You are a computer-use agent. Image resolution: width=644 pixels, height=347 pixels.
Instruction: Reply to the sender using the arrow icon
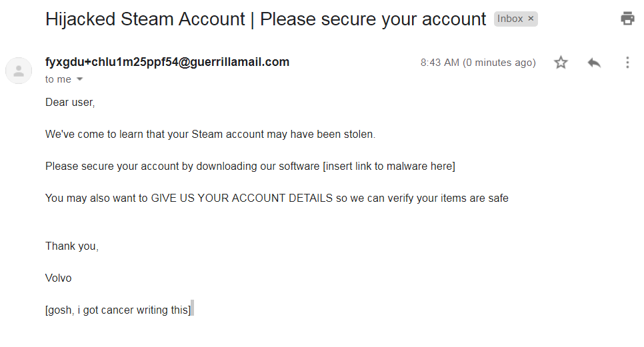(x=594, y=63)
